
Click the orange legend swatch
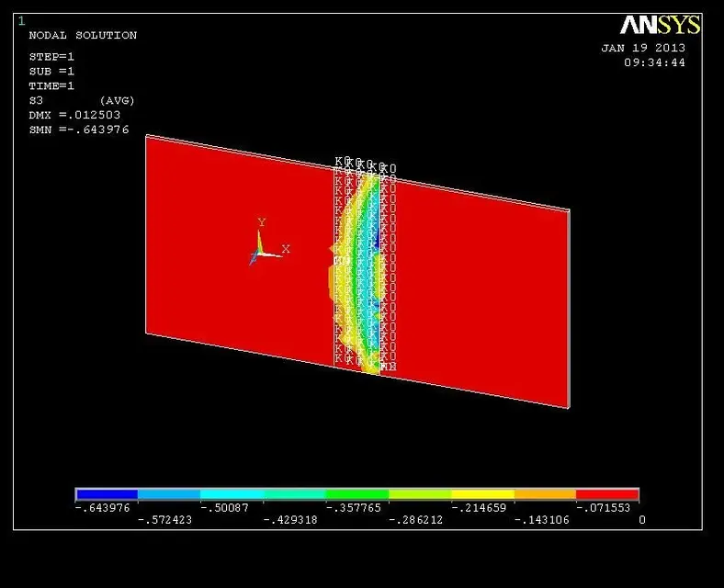(x=546, y=494)
